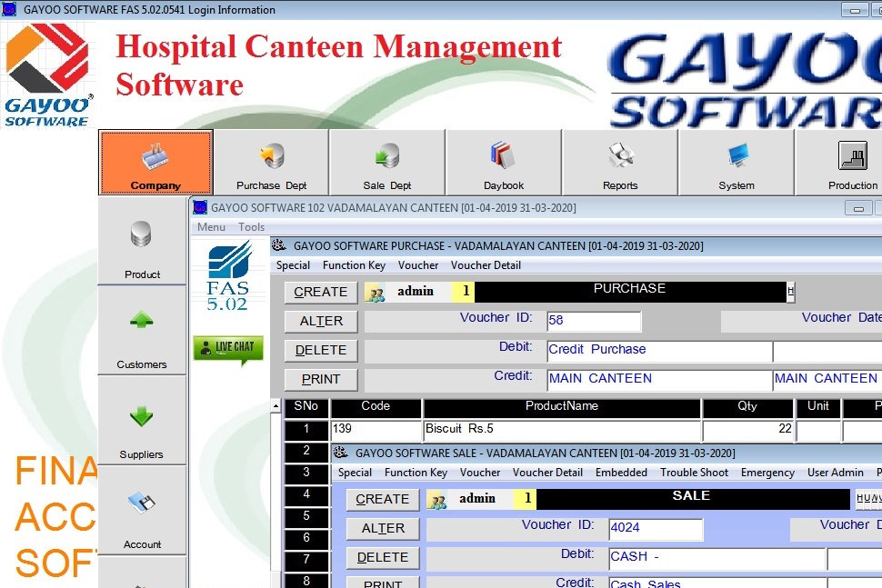Image resolution: width=882 pixels, height=588 pixels.
Task: Open Voucher menu in Purchase window
Action: click(x=418, y=265)
